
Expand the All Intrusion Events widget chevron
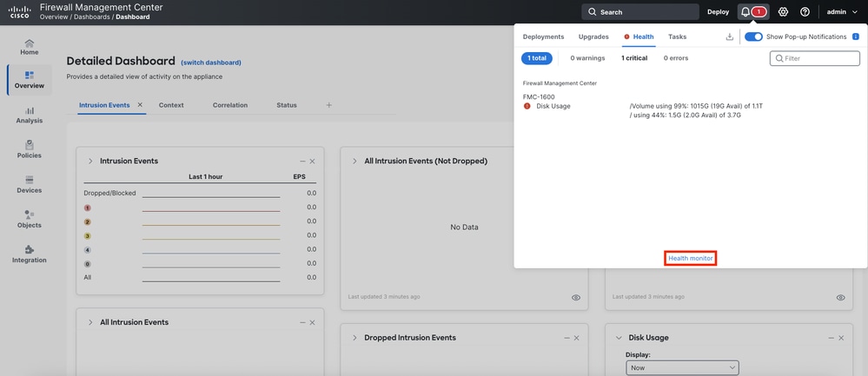point(90,322)
